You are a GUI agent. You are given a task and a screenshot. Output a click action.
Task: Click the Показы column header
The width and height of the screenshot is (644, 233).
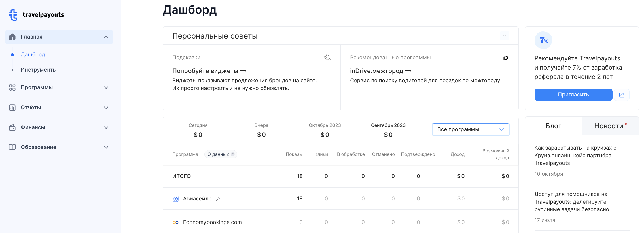tap(294, 154)
